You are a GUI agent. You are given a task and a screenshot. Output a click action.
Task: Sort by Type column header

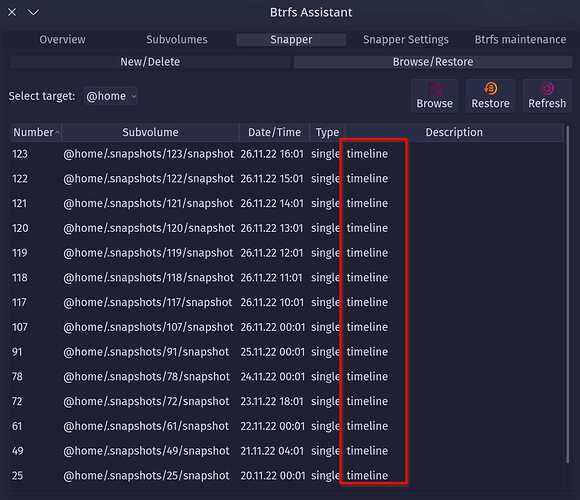[327, 132]
